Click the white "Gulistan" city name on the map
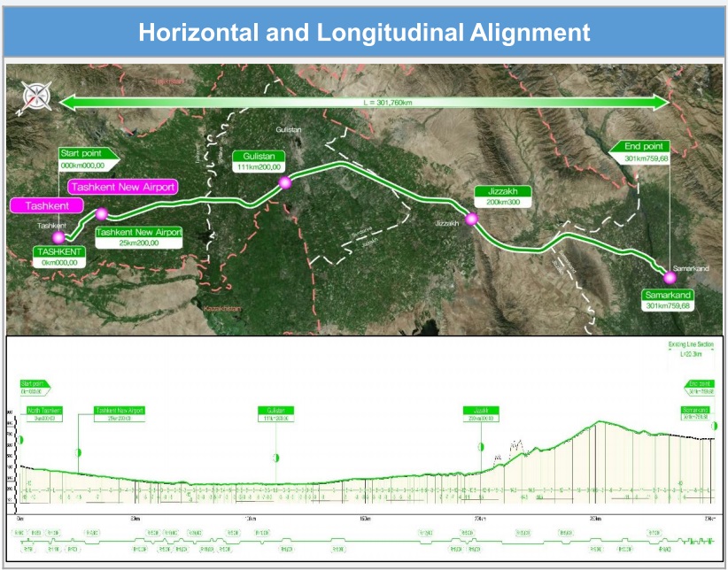 pos(289,129)
